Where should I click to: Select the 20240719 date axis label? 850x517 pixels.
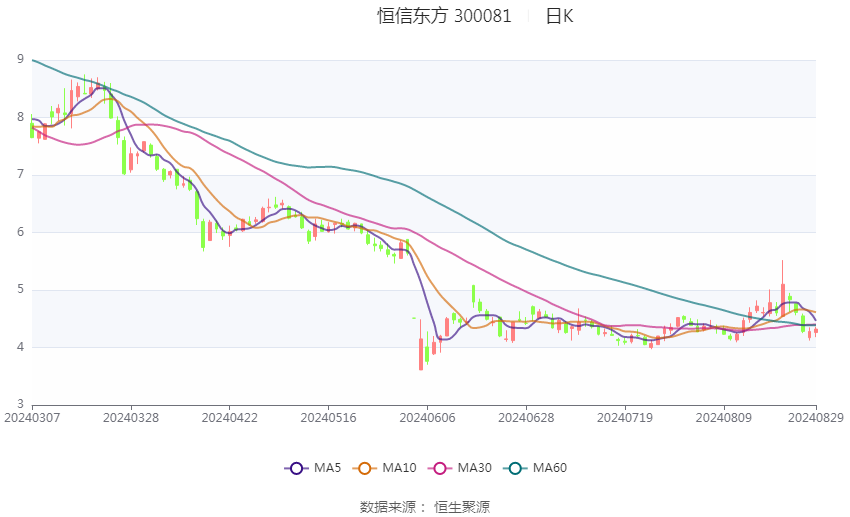[625, 418]
